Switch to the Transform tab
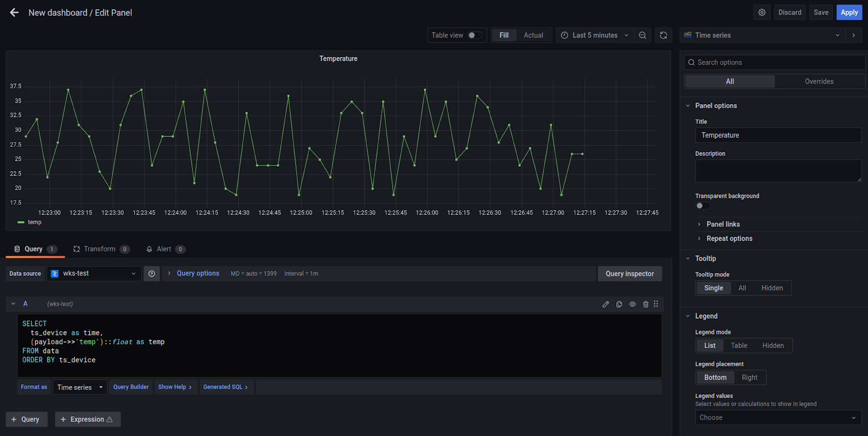Viewport: 868px width, 436px height. (x=101, y=249)
